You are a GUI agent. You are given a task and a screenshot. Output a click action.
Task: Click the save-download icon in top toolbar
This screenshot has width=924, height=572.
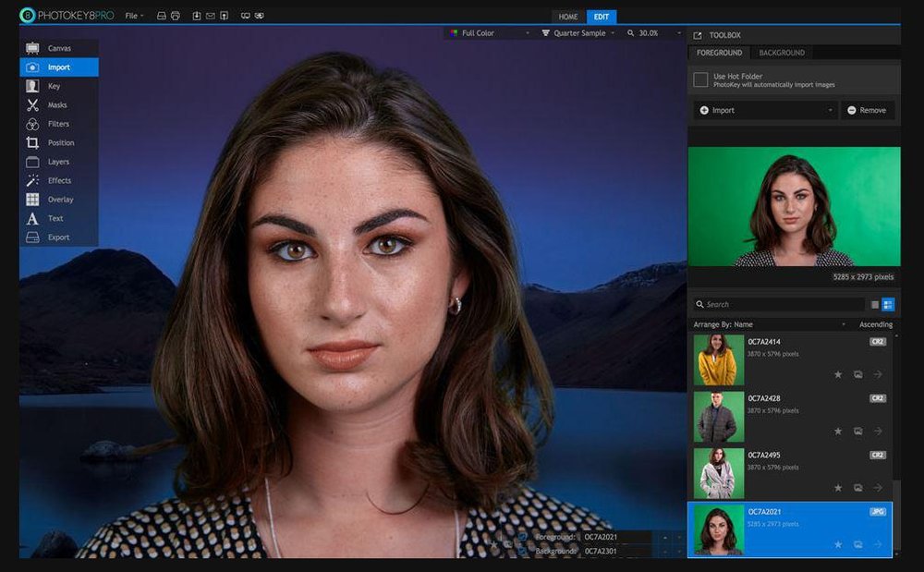(x=197, y=16)
